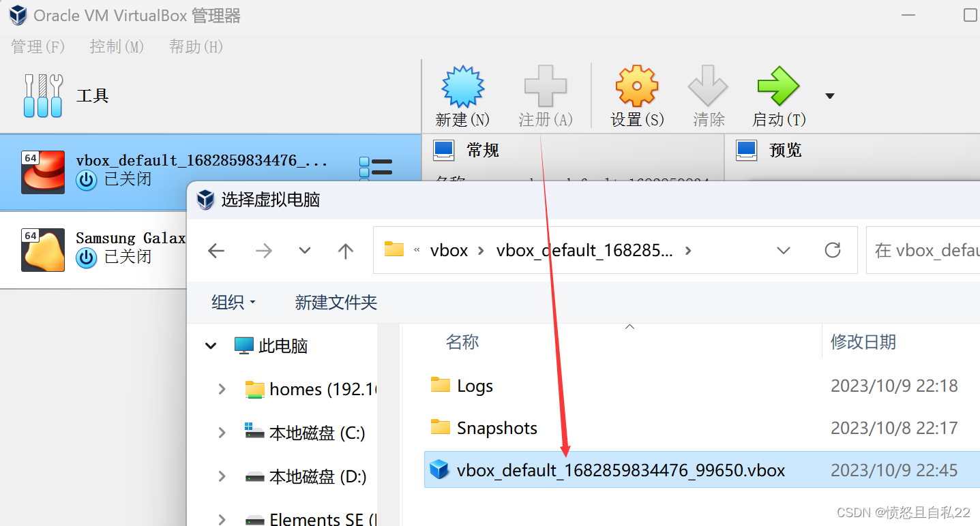This screenshot has height=526, width=980.
Task: Click the search box in file dialog
Action: pos(923,250)
